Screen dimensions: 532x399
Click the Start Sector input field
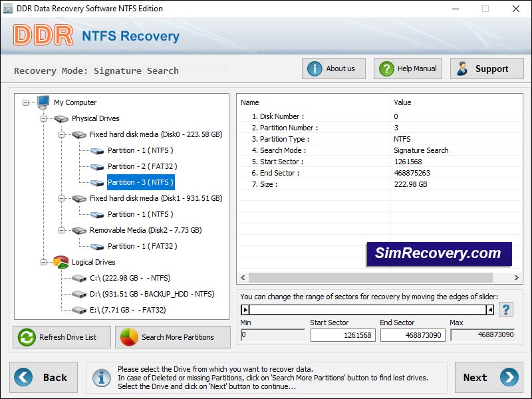pos(343,335)
